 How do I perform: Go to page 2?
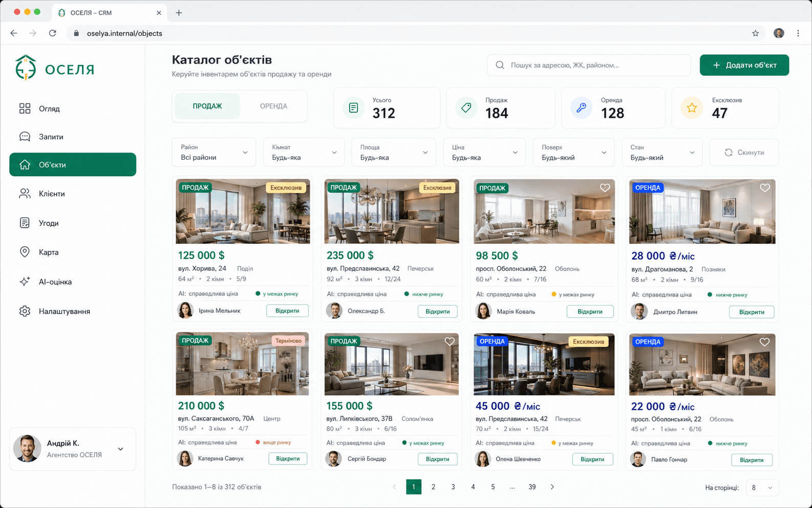pos(433,486)
